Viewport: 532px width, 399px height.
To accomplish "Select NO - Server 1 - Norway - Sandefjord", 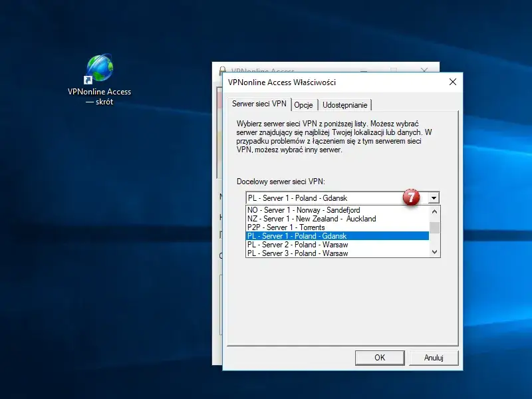I will coord(303,210).
